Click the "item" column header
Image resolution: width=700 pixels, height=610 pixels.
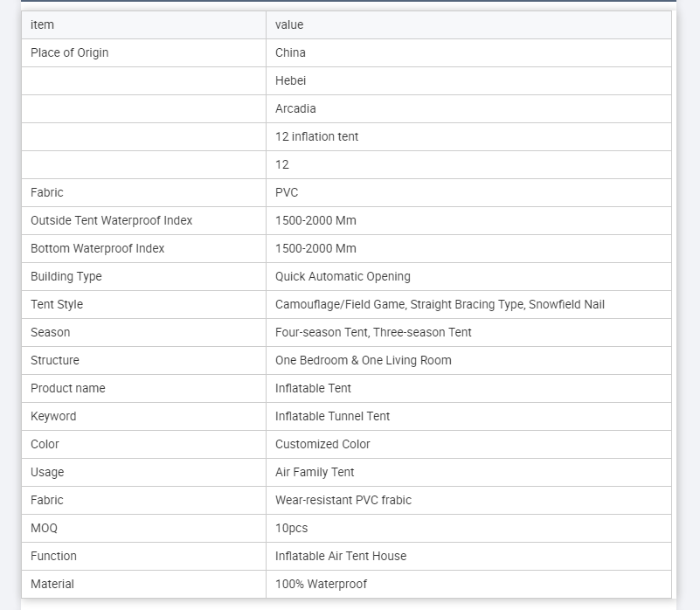[x=42, y=24]
